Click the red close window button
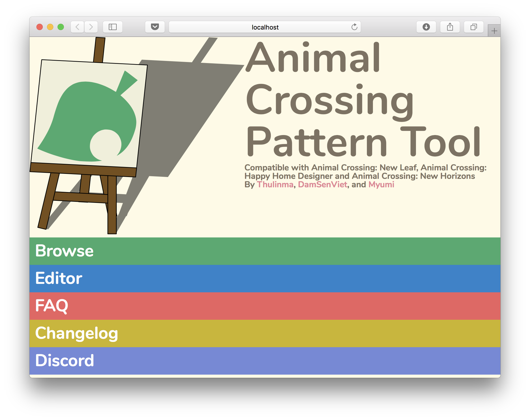530x420 pixels. pyautogui.click(x=40, y=27)
